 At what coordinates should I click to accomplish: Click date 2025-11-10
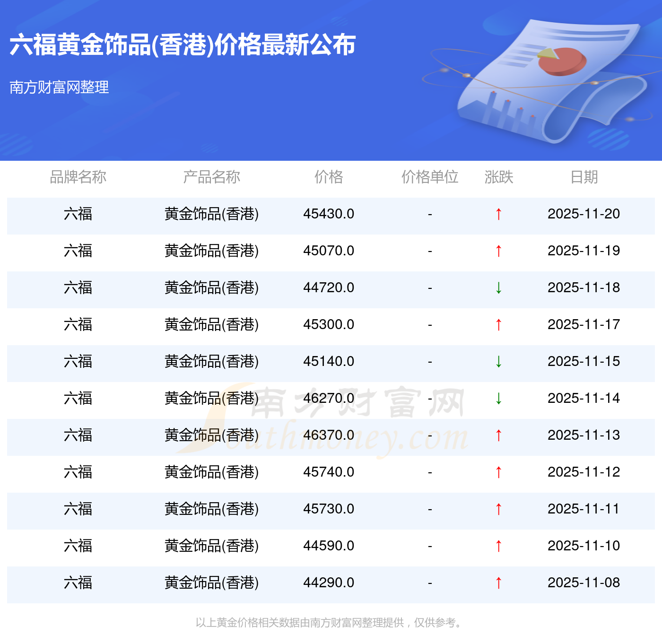584,546
